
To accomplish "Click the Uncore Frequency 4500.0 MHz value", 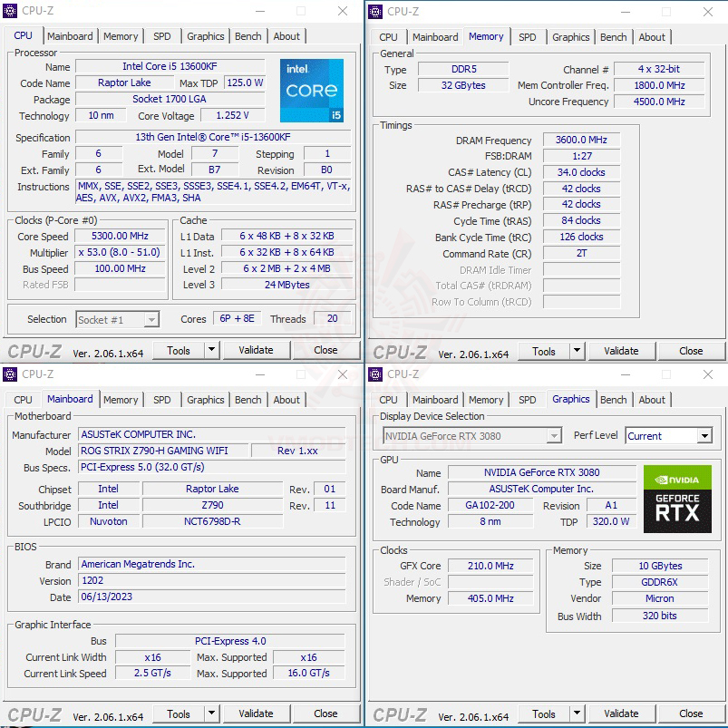I will 659,102.
